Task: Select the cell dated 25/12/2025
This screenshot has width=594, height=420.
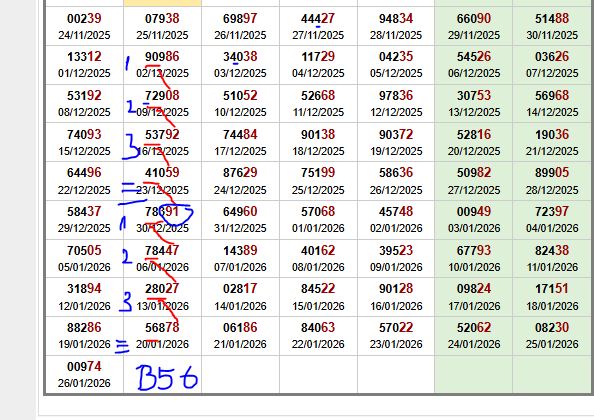Action: [318, 181]
